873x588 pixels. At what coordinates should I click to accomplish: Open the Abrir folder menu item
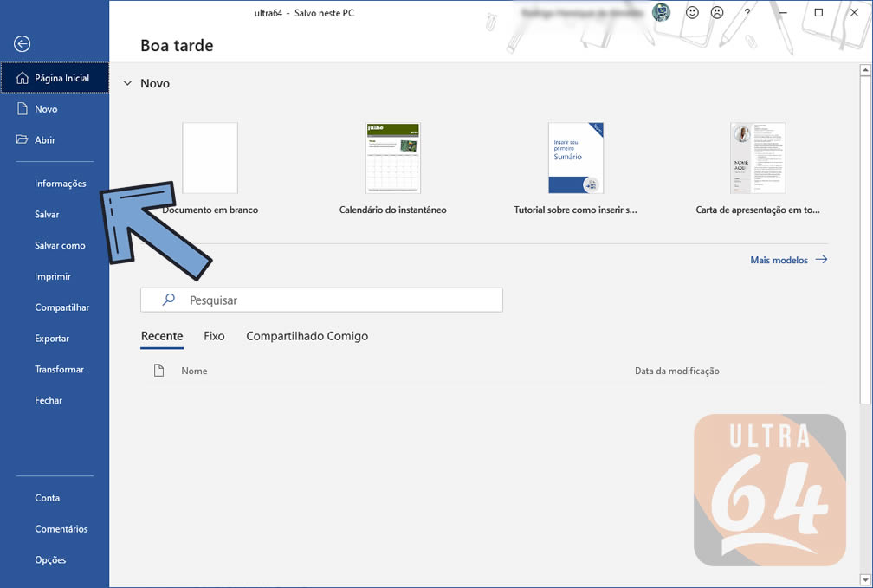tap(45, 140)
